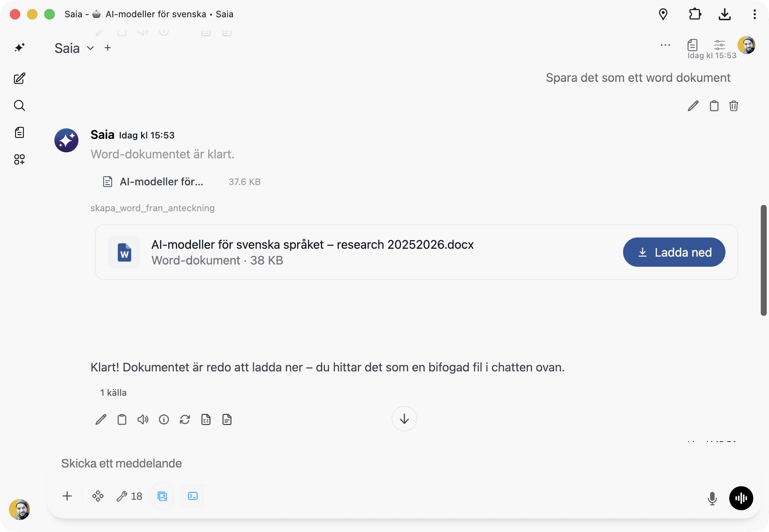Viewport: 769px width, 532px height.
Task: Click the sparkle Saia logo in the sidebar
Action: (x=20, y=48)
